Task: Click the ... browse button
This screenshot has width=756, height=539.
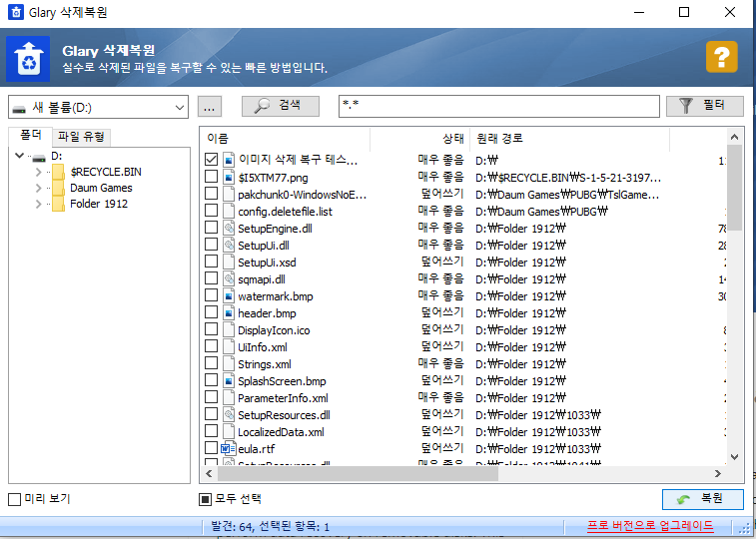Action: [x=210, y=107]
